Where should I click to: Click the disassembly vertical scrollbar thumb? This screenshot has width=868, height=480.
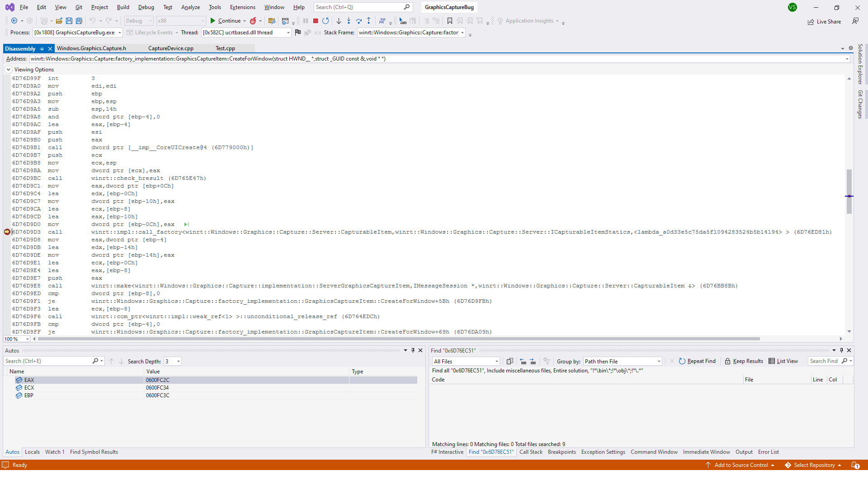pyautogui.click(x=849, y=191)
